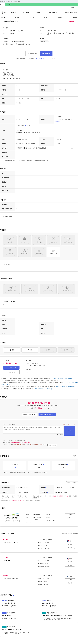
Task: Open the 실업급여 menu
Action: 39,12
